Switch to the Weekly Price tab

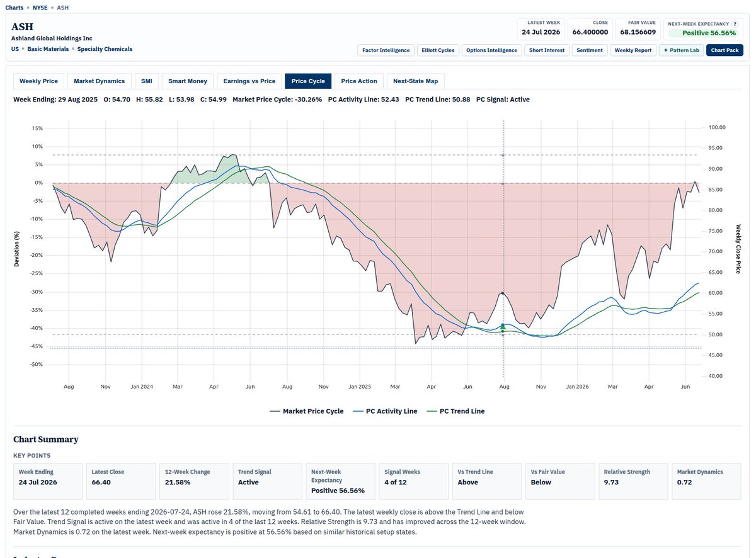click(x=38, y=81)
